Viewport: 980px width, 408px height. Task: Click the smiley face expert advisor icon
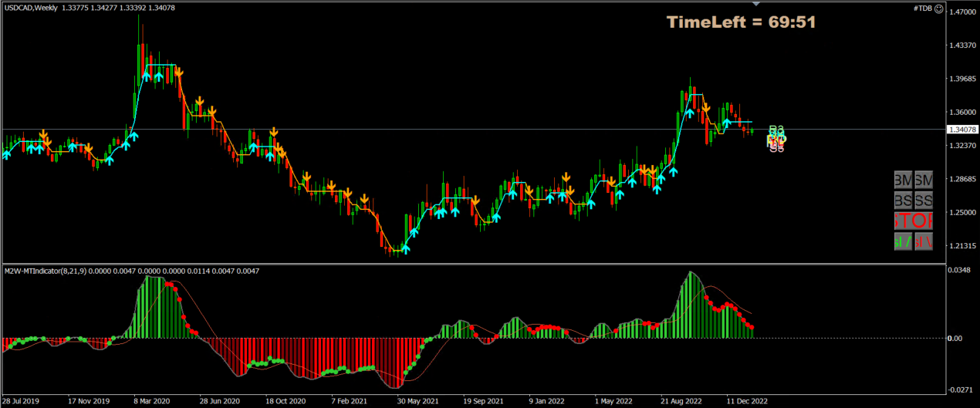click(938, 9)
